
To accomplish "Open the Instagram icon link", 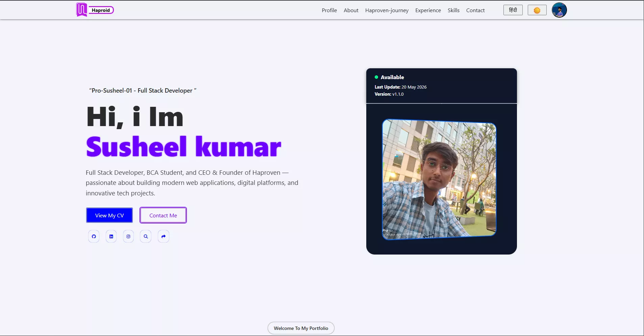I will click(128, 236).
